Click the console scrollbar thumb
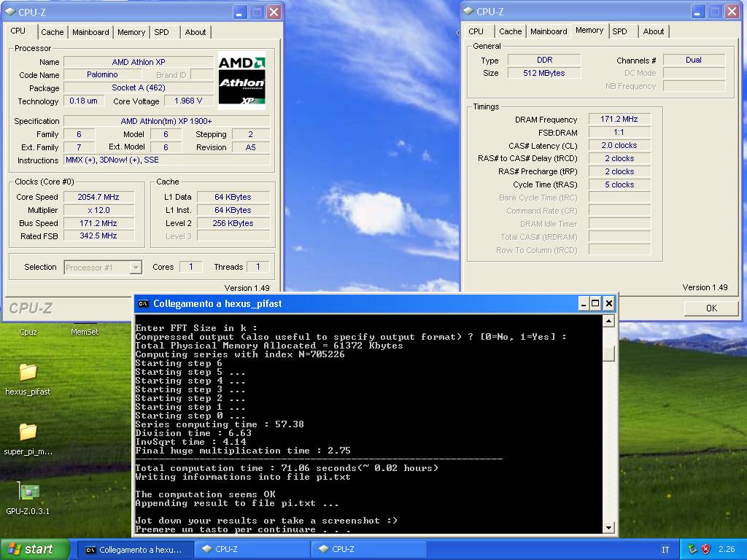The width and height of the screenshot is (747, 560). coord(608,354)
